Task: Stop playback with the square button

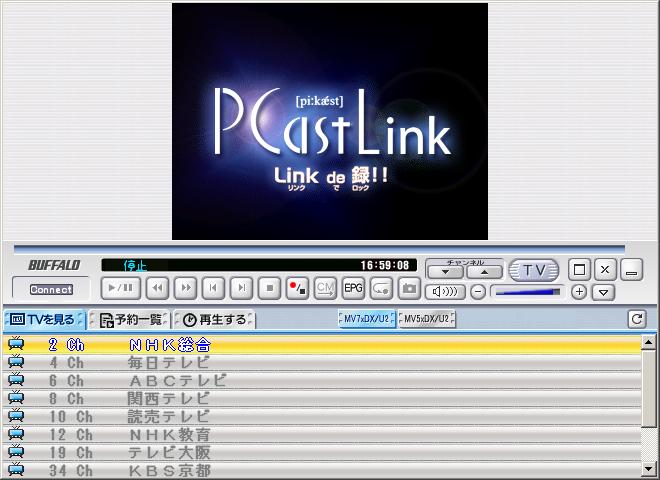Action: 269,288
